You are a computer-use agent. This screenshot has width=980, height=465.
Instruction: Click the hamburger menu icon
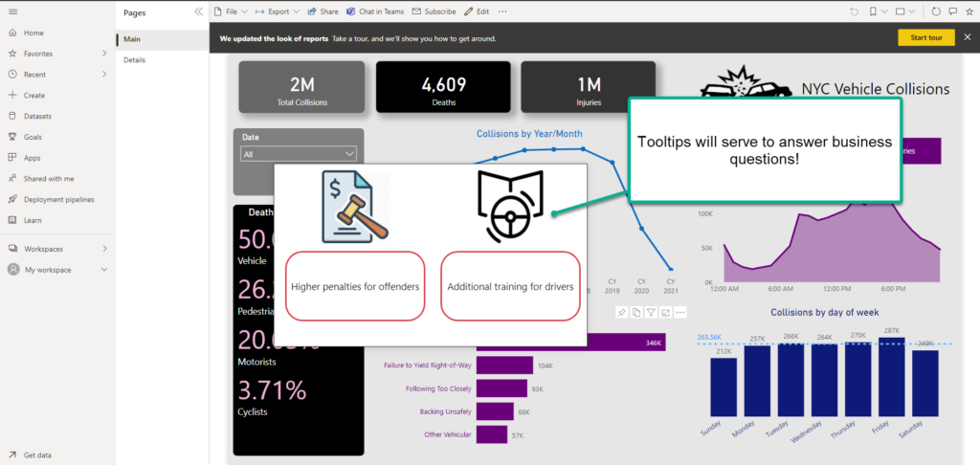point(12,11)
